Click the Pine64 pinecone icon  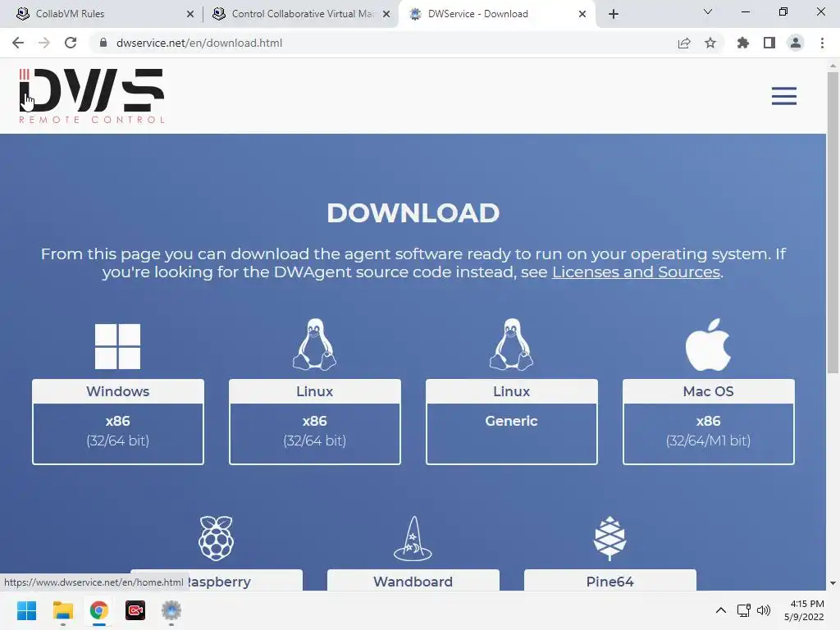coord(609,538)
